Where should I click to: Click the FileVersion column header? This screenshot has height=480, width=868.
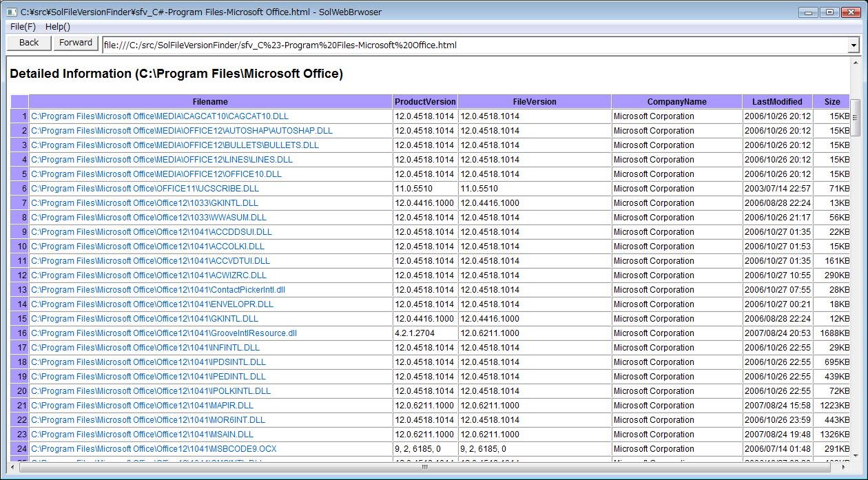(535, 102)
